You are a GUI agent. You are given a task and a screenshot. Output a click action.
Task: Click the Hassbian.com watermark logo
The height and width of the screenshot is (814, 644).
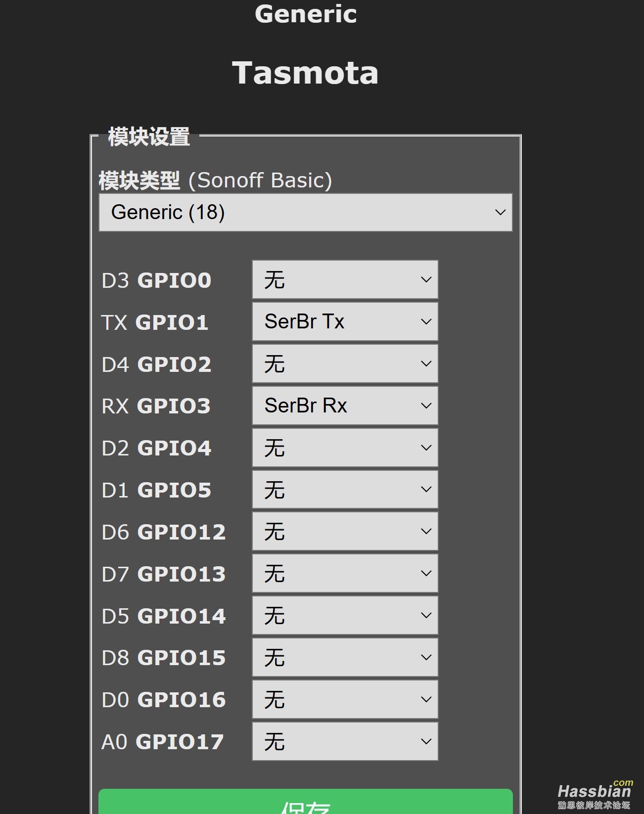pyautogui.click(x=595, y=795)
